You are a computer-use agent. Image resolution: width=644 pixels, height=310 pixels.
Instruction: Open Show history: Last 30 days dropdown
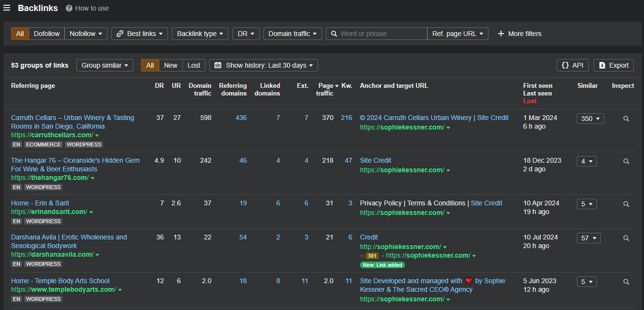(263, 65)
